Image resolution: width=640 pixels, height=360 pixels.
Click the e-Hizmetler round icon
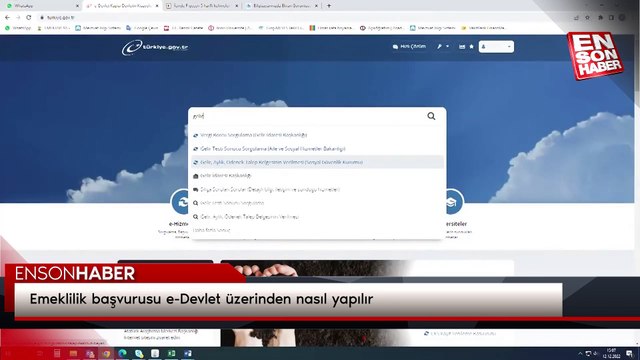click(181, 202)
